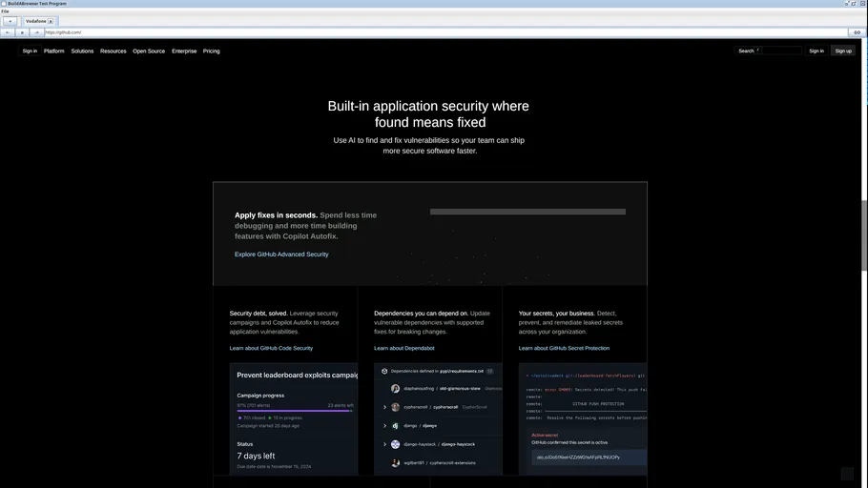The height and width of the screenshot is (488, 868).
Task: Click the 'Built-in application security' heading text
Action: coord(428,114)
